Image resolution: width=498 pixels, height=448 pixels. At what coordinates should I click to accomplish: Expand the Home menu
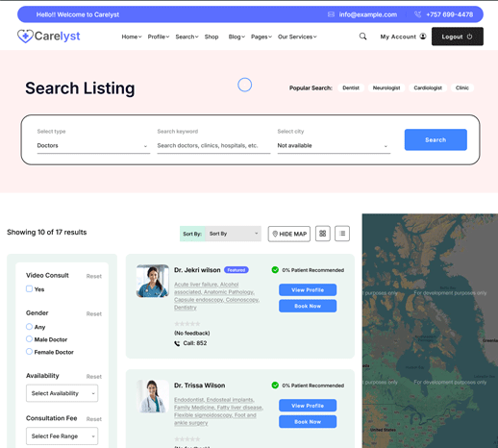(x=132, y=37)
